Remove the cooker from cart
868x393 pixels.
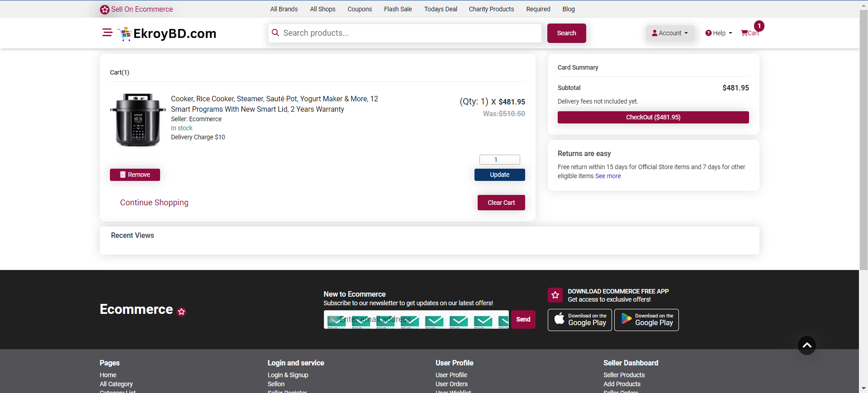pos(135,175)
